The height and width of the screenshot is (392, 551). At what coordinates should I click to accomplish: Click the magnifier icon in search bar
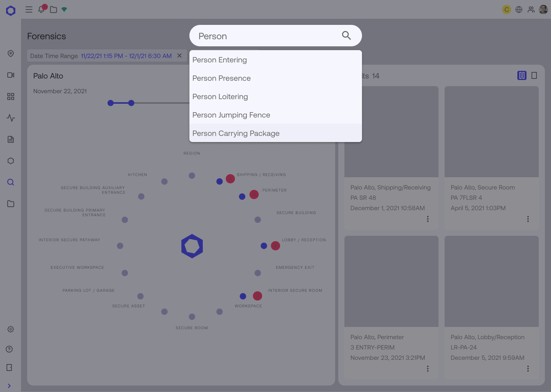point(346,36)
